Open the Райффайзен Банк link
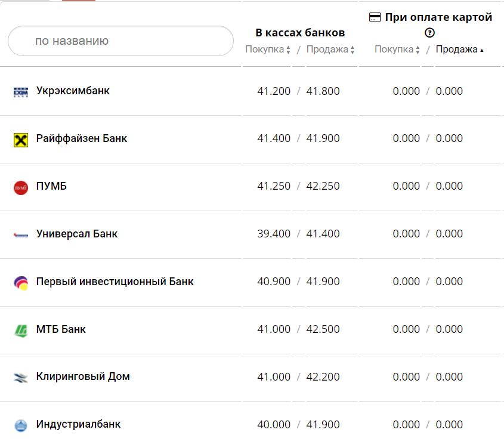The width and height of the screenshot is (504, 442). click(x=82, y=138)
